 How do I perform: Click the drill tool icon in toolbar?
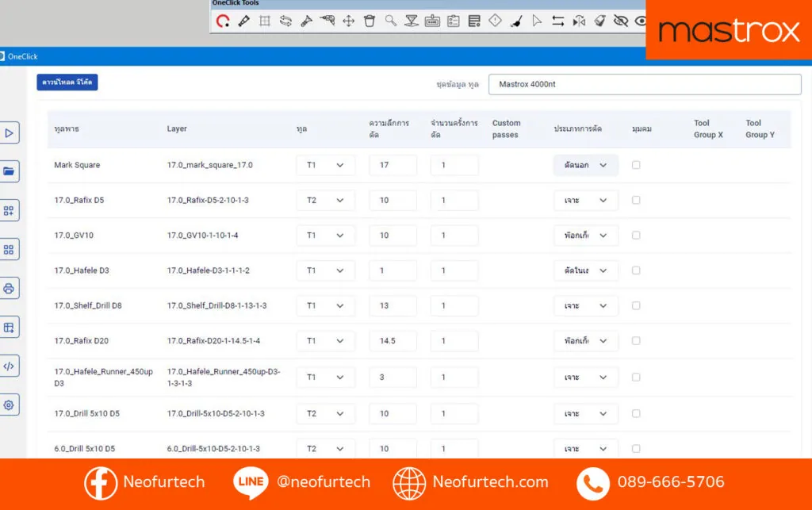coord(327,21)
